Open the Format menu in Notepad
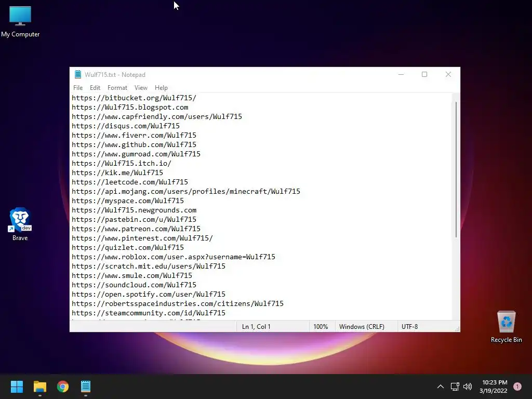Screen dimensions: 532x399 [117, 87]
